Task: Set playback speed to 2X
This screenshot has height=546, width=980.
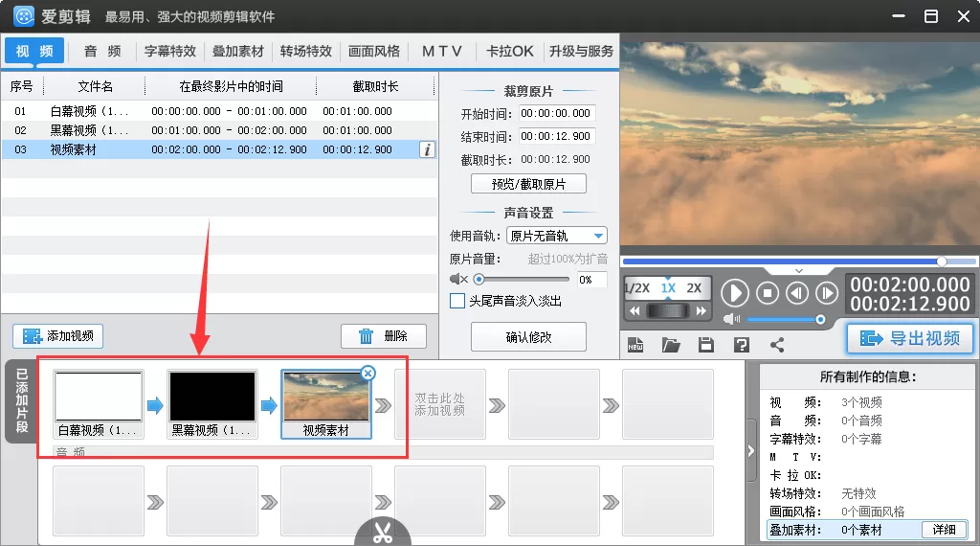Action: (x=694, y=288)
